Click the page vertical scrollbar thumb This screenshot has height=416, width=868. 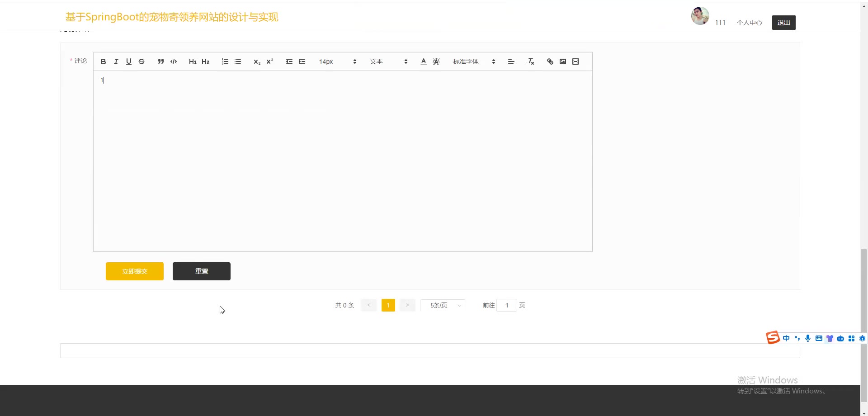[x=864, y=325]
